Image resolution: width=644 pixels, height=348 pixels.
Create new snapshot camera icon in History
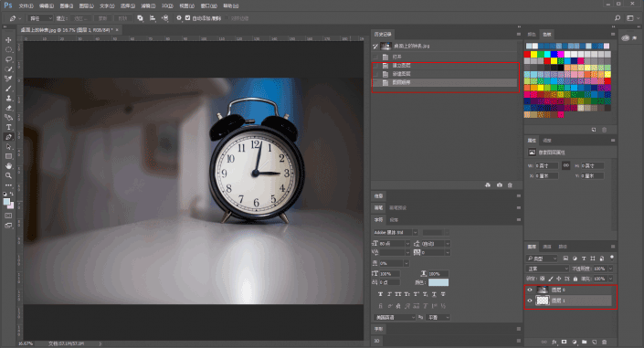(500, 185)
